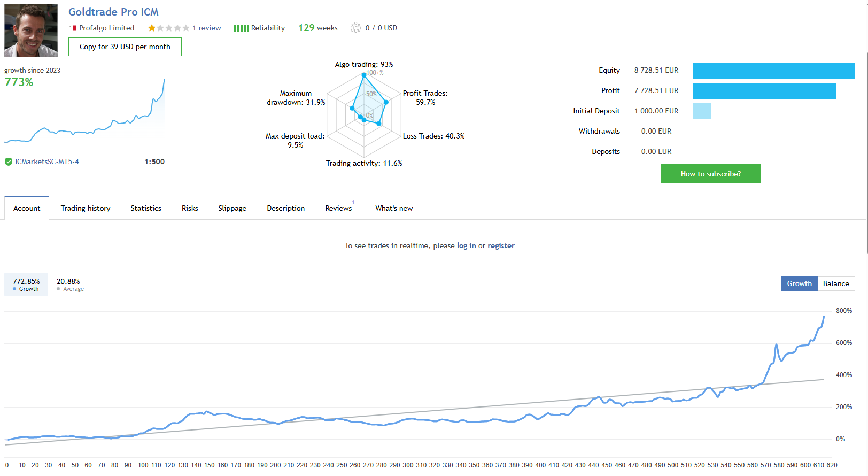868x476 pixels.
Task: Switch to the Trading history tab
Action: [86, 208]
